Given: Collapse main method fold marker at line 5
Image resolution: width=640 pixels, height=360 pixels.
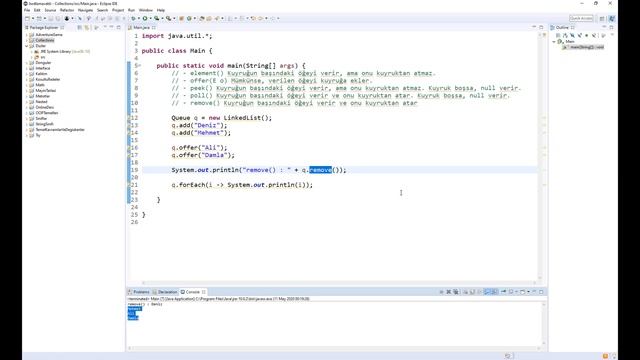Looking at the screenshot, I should coord(139,66).
